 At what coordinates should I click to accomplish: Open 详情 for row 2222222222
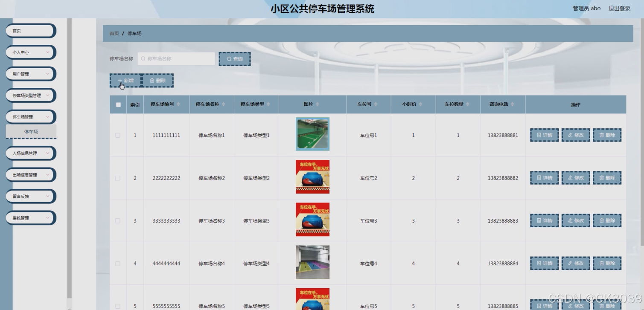point(545,178)
